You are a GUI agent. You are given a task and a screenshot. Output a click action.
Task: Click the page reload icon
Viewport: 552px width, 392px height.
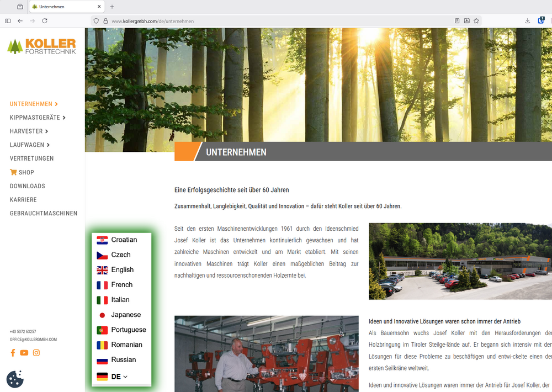point(45,20)
